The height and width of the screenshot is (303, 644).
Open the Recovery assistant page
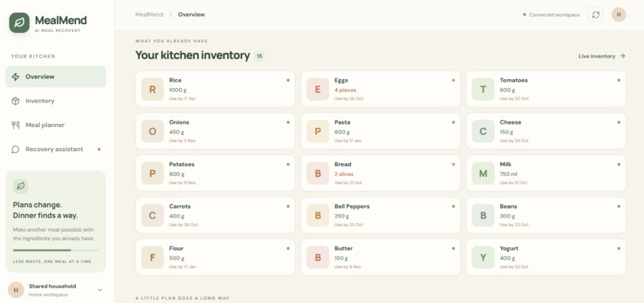click(56, 150)
